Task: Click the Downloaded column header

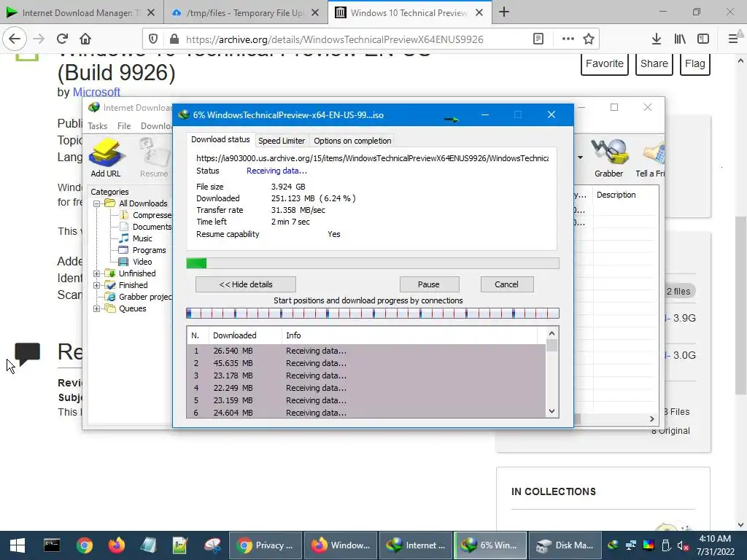Action: 245,335
